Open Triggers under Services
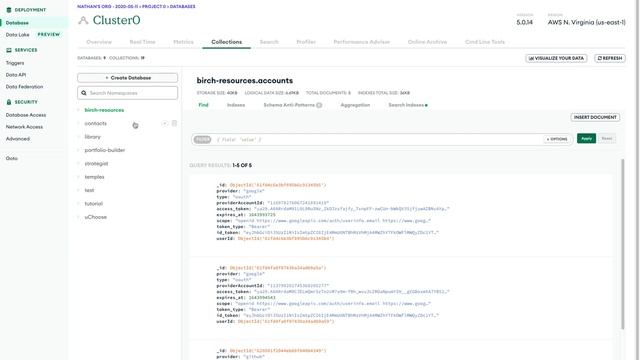The width and height of the screenshot is (640, 360). tap(15, 63)
